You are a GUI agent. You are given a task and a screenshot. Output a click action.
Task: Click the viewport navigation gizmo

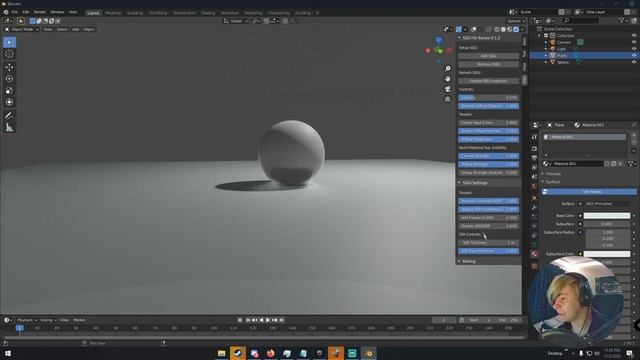[439, 50]
